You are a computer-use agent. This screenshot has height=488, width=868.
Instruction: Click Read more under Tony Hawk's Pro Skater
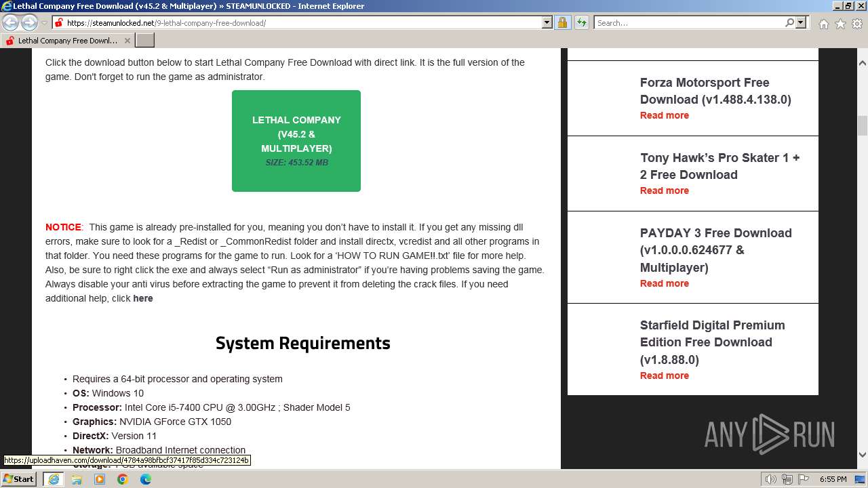click(x=665, y=190)
